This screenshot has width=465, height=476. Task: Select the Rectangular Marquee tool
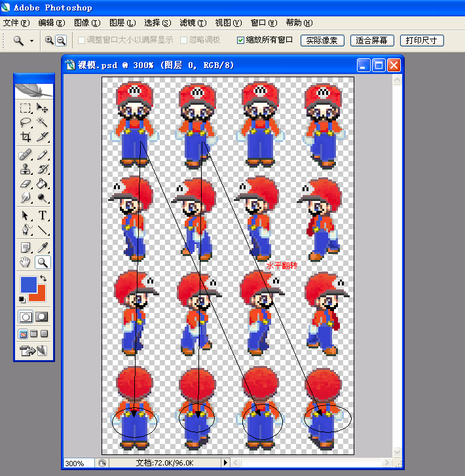tap(26, 108)
